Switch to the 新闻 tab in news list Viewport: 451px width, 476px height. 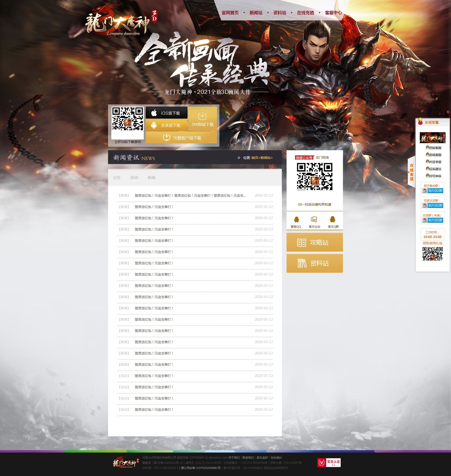151,177
